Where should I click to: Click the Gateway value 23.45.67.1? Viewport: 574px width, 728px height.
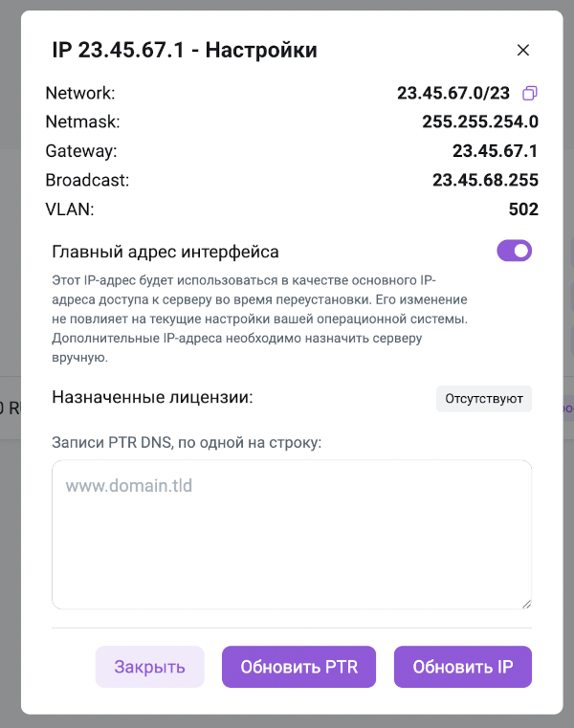[495, 151]
